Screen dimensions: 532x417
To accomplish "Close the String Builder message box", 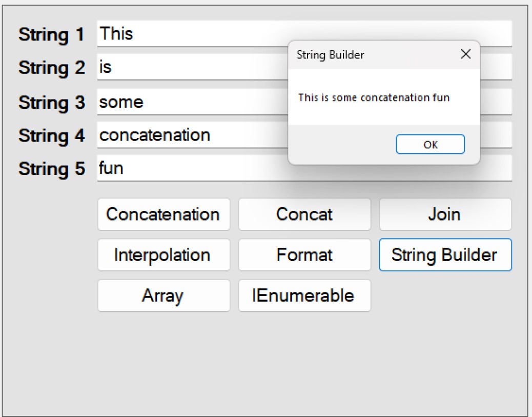I will pos(465,54).
